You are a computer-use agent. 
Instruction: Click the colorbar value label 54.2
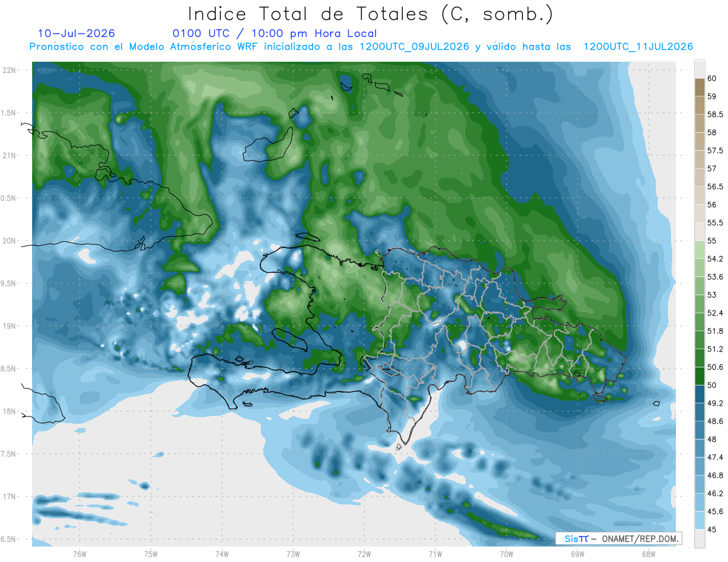[x=715, y=259]
